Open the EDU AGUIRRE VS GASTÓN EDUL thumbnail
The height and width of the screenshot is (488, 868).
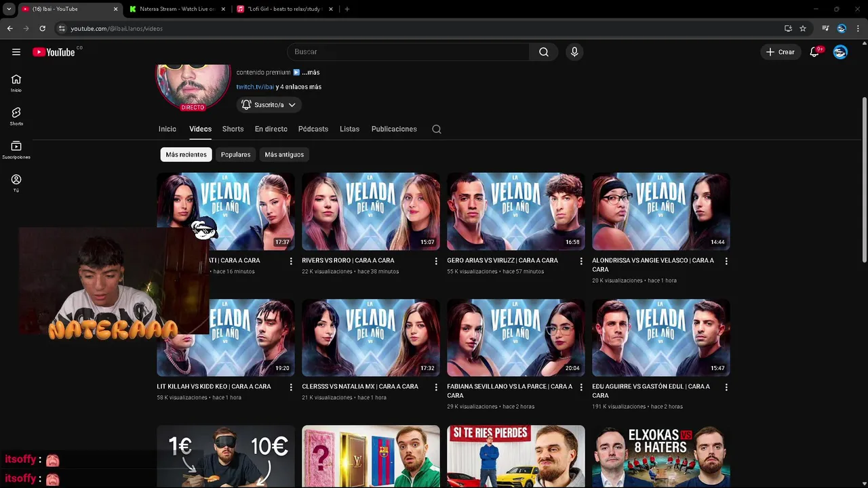(x=661, y=338)
